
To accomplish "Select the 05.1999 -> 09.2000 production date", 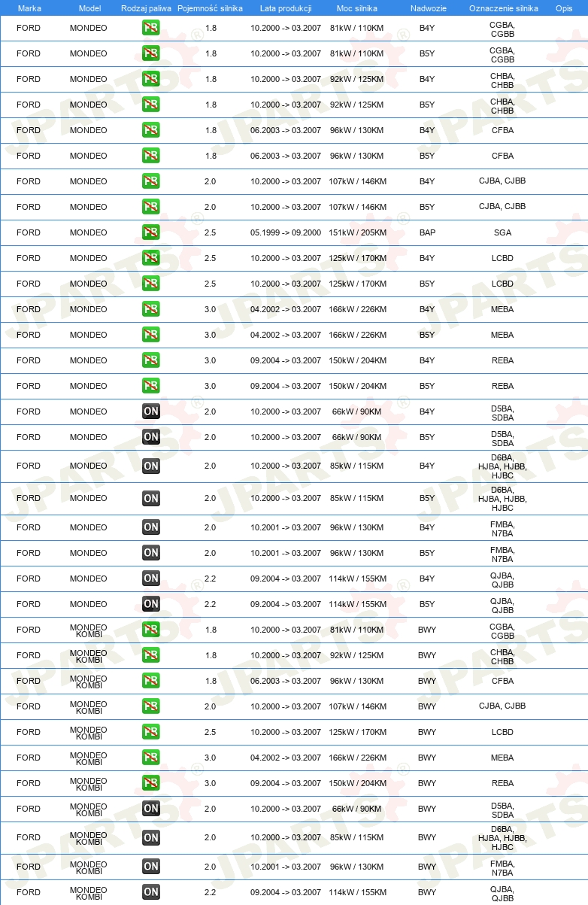I will pyautogui.click(x=286, y=233).
